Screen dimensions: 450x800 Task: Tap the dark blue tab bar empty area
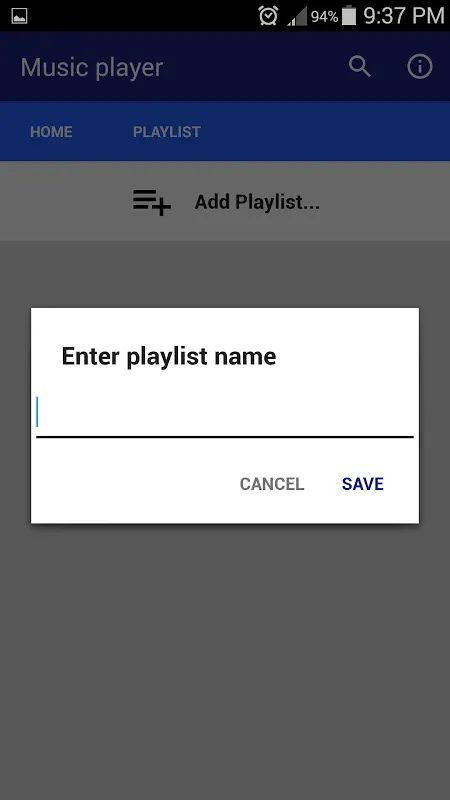tap(327, 131)
